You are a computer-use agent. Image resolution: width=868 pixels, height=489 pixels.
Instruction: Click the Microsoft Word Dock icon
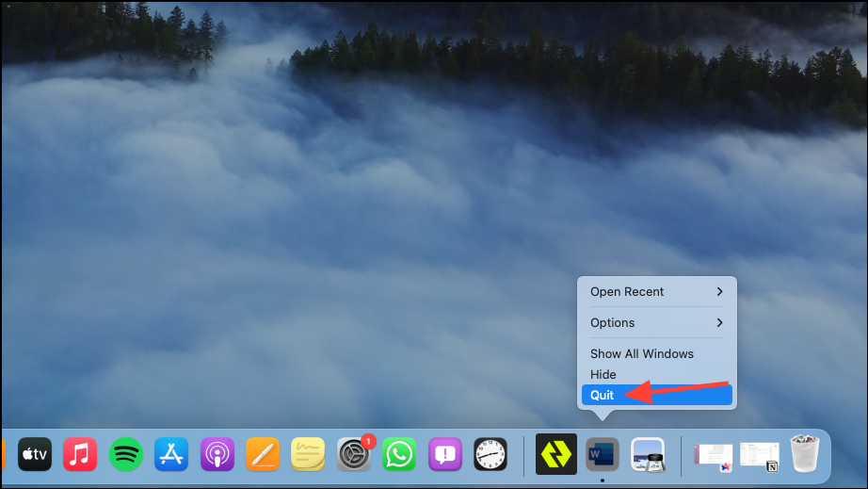point(603,455)
